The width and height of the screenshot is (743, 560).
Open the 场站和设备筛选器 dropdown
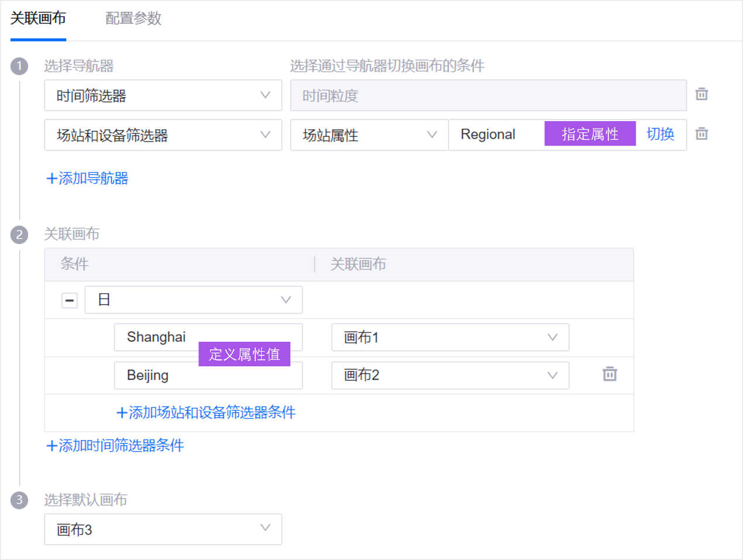(163, 135)
